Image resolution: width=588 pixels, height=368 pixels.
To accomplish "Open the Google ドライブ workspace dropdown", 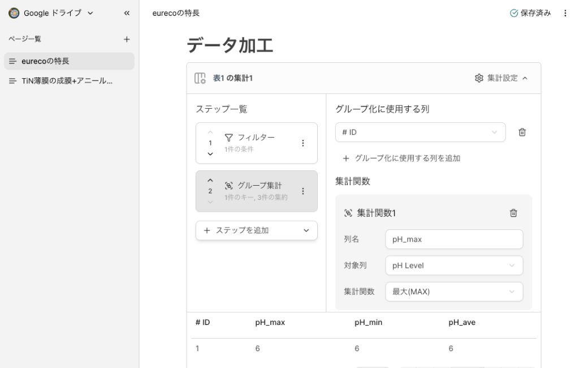I will [51, 13].
